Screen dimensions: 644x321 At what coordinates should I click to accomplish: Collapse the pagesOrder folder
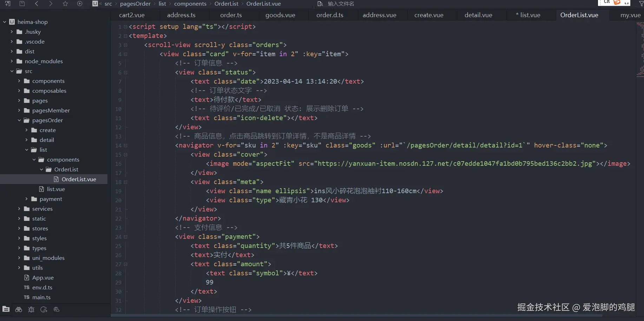point(19,120)
